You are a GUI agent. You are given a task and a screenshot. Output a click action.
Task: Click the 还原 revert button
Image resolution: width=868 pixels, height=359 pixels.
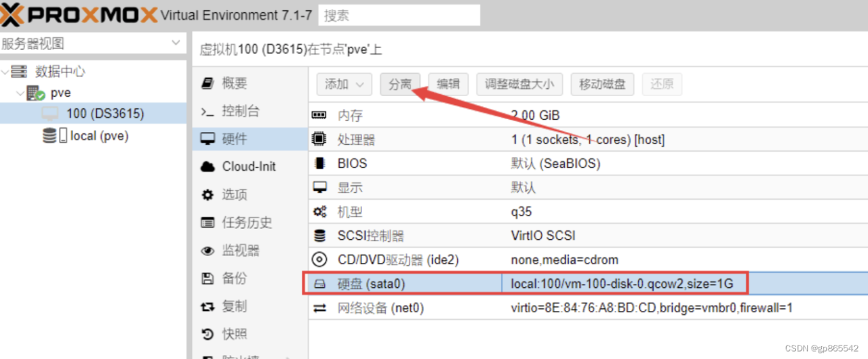[662, 84]
